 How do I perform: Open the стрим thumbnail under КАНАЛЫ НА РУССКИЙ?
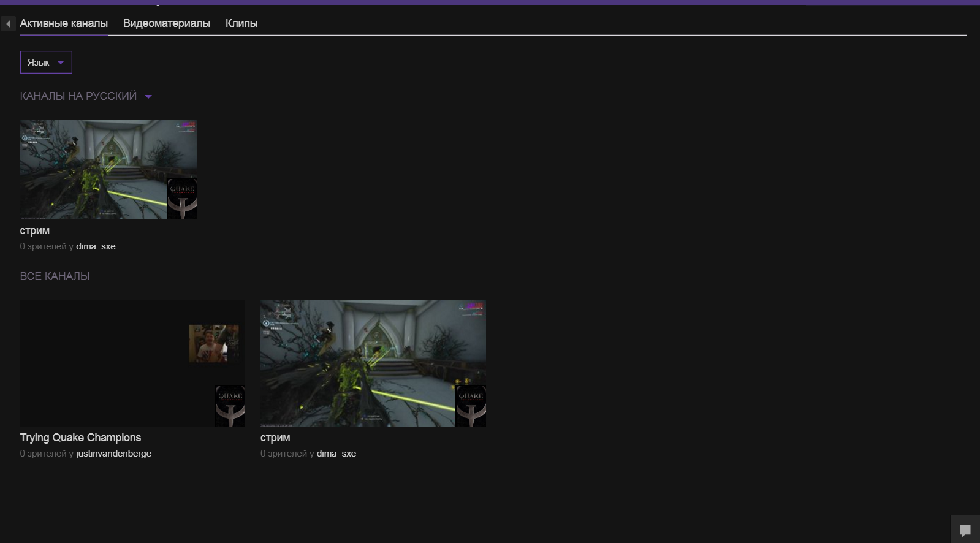tap(108, 169)
